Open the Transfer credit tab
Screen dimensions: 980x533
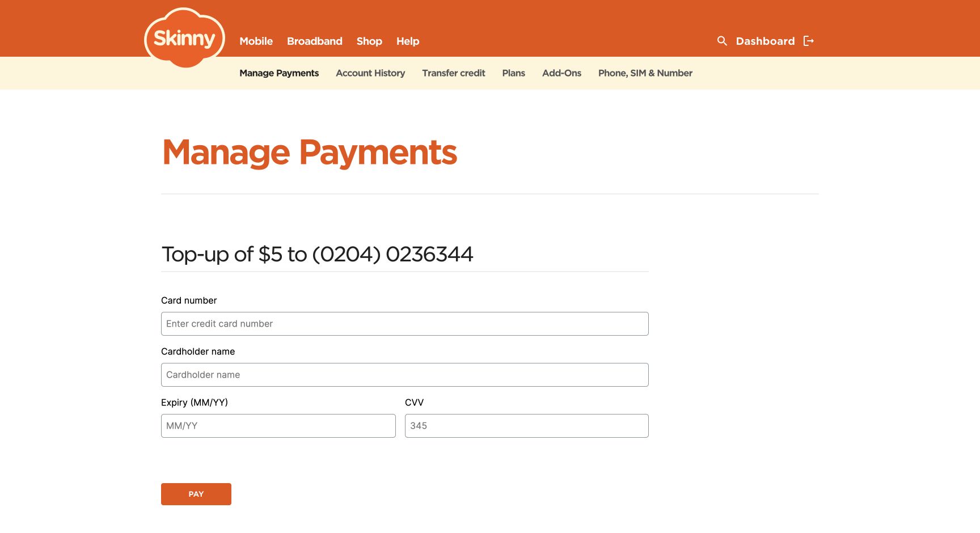[x=454, y=73]
